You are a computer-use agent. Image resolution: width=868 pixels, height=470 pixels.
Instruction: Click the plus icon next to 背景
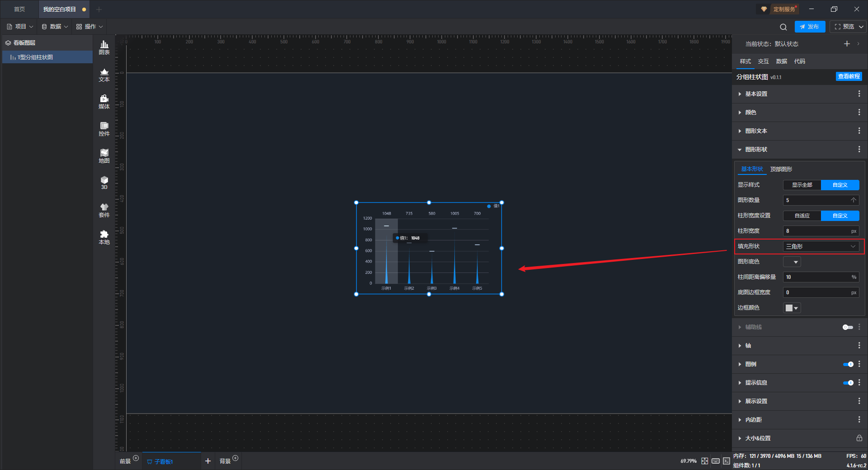pos(235,458)
